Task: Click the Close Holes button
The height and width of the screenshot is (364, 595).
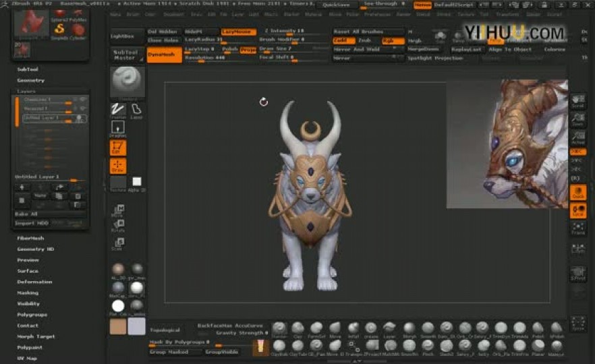Action: [x=164, y=40]
